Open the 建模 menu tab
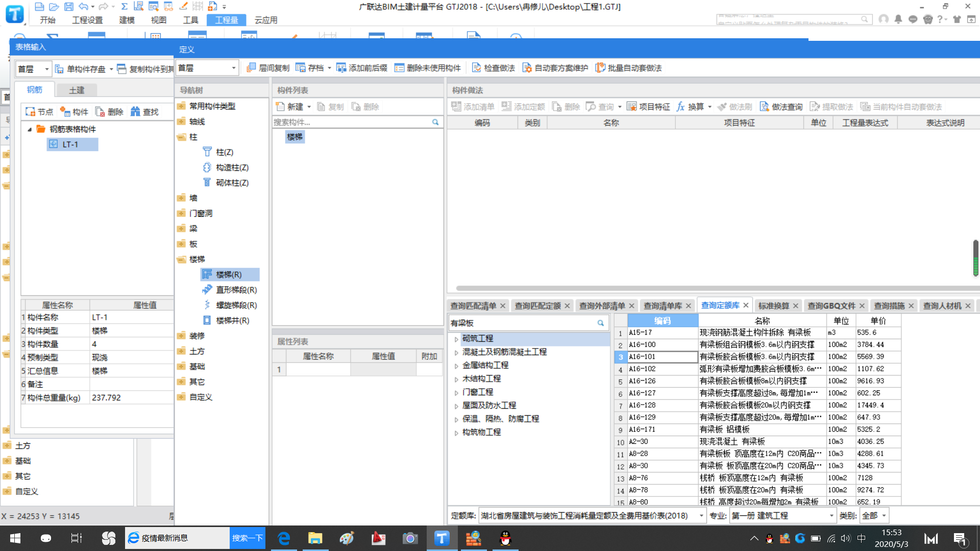980x551 pixels. click(127, 20)
